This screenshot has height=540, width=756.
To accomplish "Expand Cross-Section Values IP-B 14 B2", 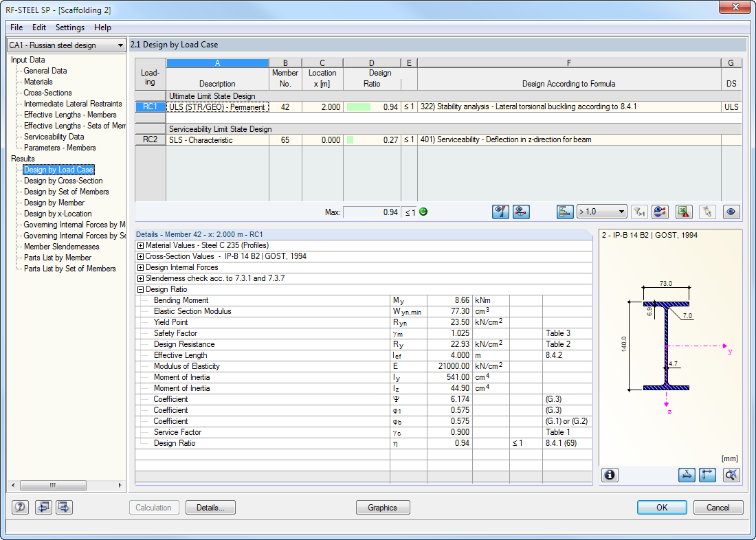I will [x=140, y=256].
